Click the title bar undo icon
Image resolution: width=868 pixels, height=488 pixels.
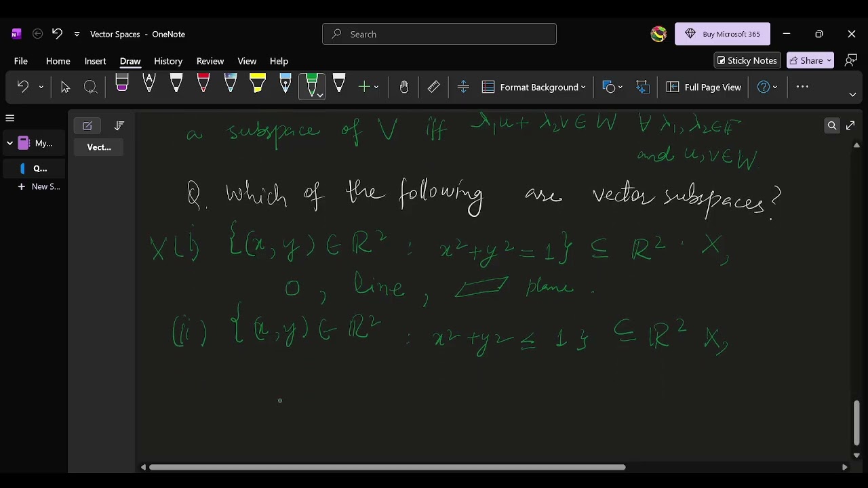pyautogui.click(x=57, y=34)
